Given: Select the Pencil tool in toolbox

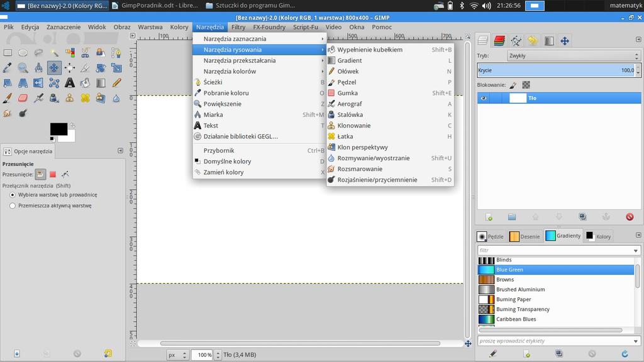Looking at the screenshot, I should pos(116,83).
